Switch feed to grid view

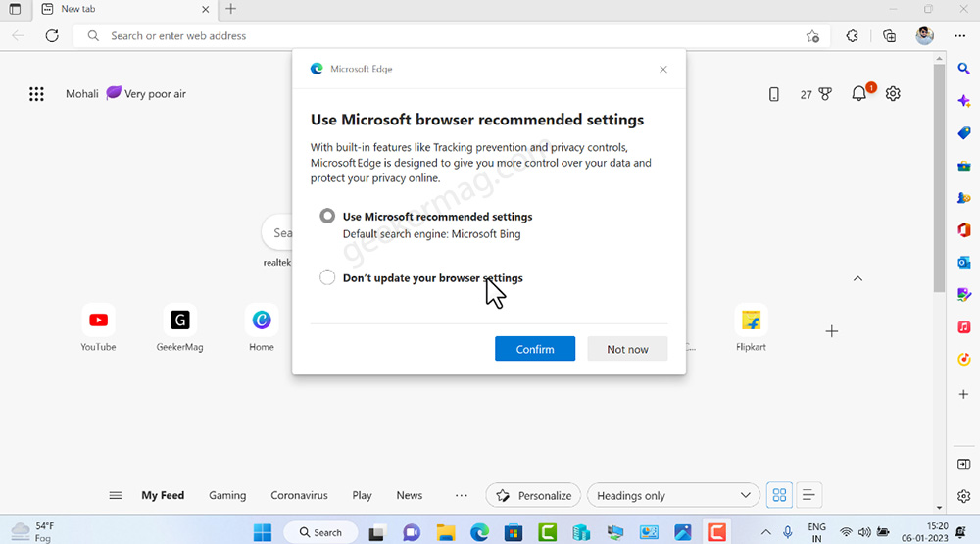pos(779,495)
